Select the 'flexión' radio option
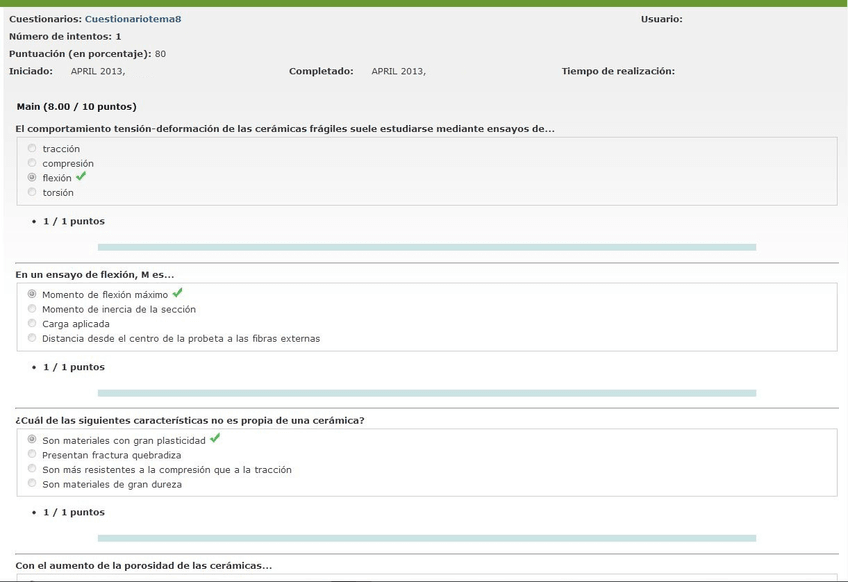 pyautogui.click(x=32, y=178)
